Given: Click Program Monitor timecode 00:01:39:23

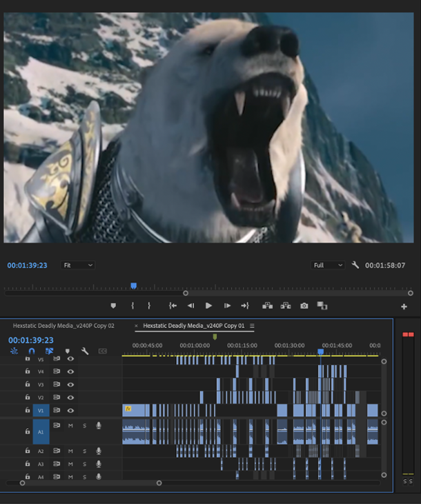Looking at the screenshot, I should point(28,265).
